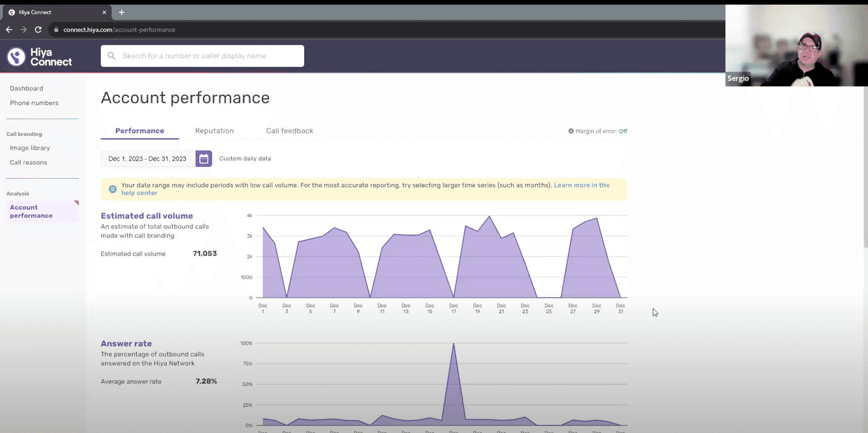Screen dimensions: 868x433
Task: Click the info icon in the yellow notice
Action: pyautogui.click(x=112, y=189)
